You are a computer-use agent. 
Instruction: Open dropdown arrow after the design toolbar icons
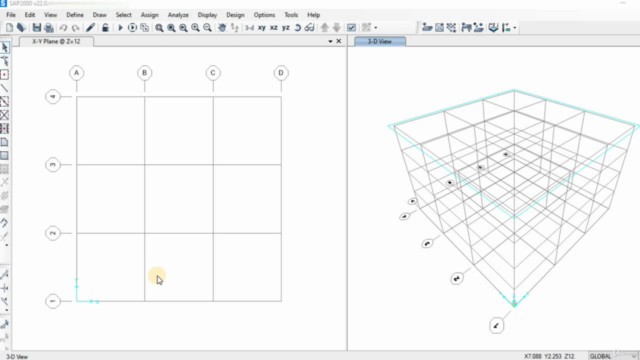[515, 28]
